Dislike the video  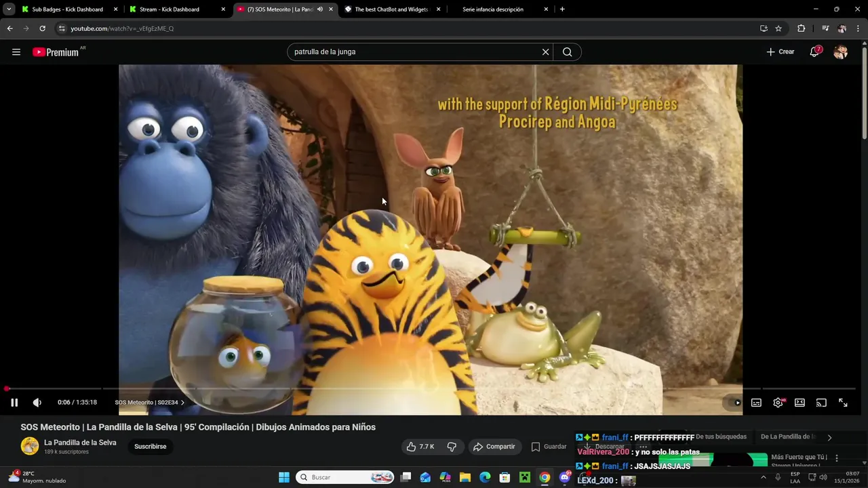click(x=452, y=447)
